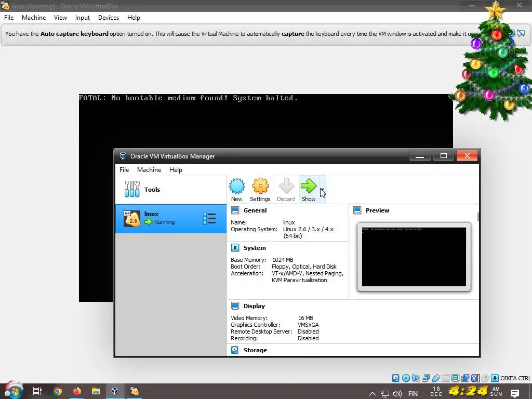Click the General section header

(x=255, y=210)
